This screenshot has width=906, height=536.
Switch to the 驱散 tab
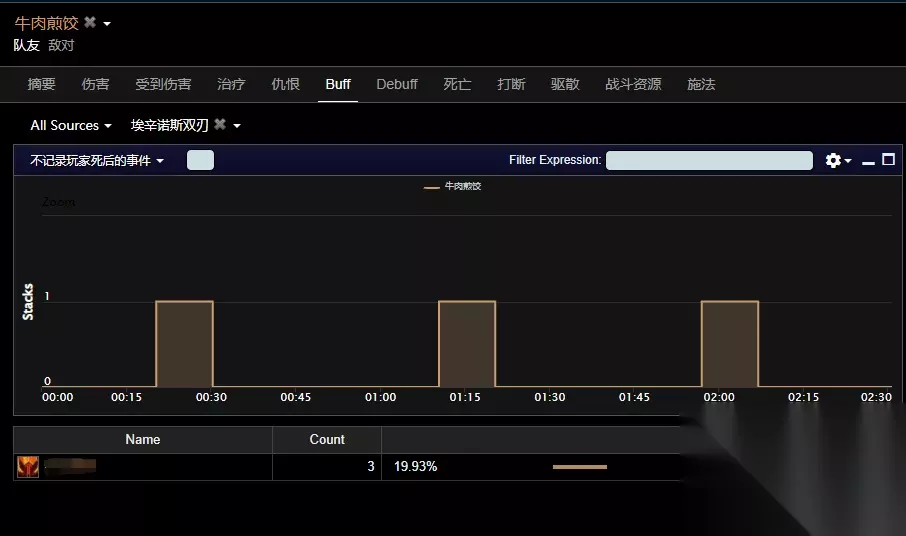click(565, 84)
